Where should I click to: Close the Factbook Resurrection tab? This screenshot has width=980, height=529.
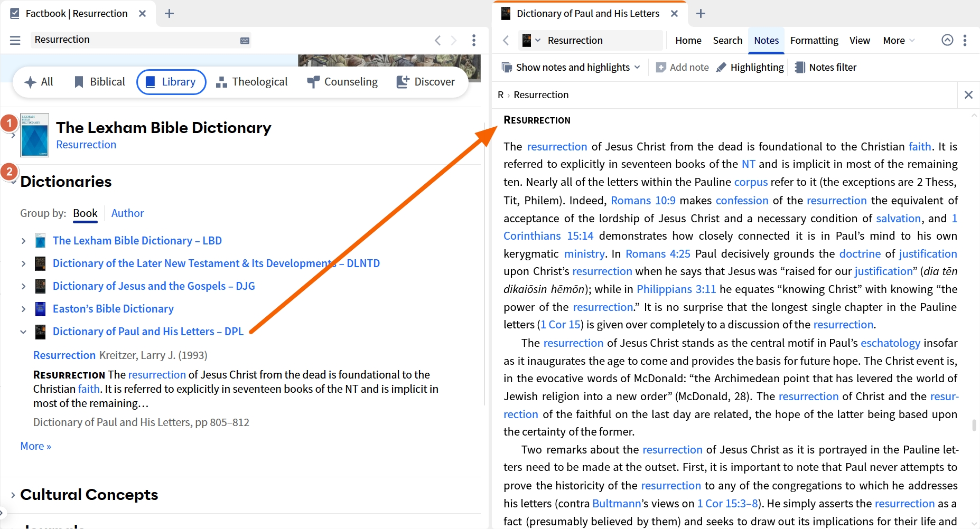click(x=142, y=14)
